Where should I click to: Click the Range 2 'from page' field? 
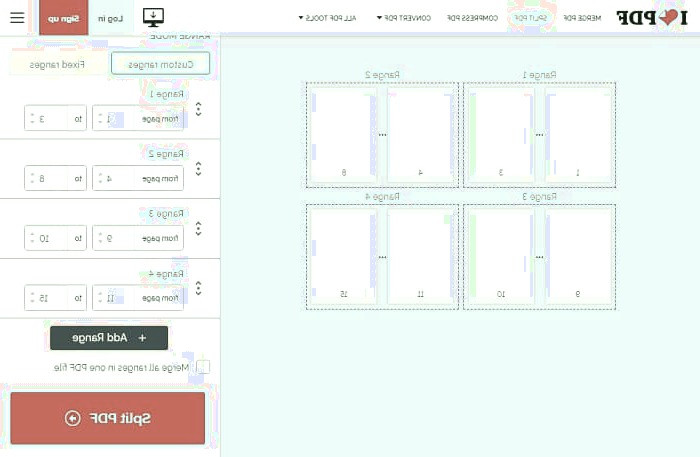click(x=138, y=179)
